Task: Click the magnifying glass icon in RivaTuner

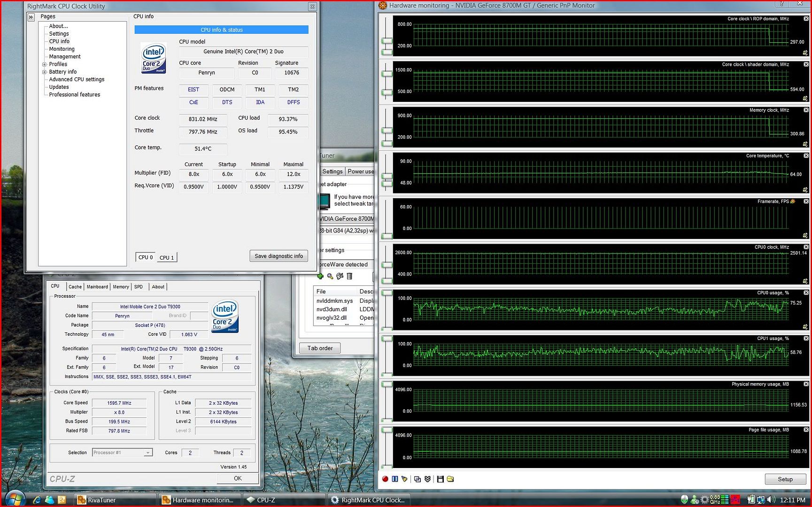Action: tap(330, 276)
